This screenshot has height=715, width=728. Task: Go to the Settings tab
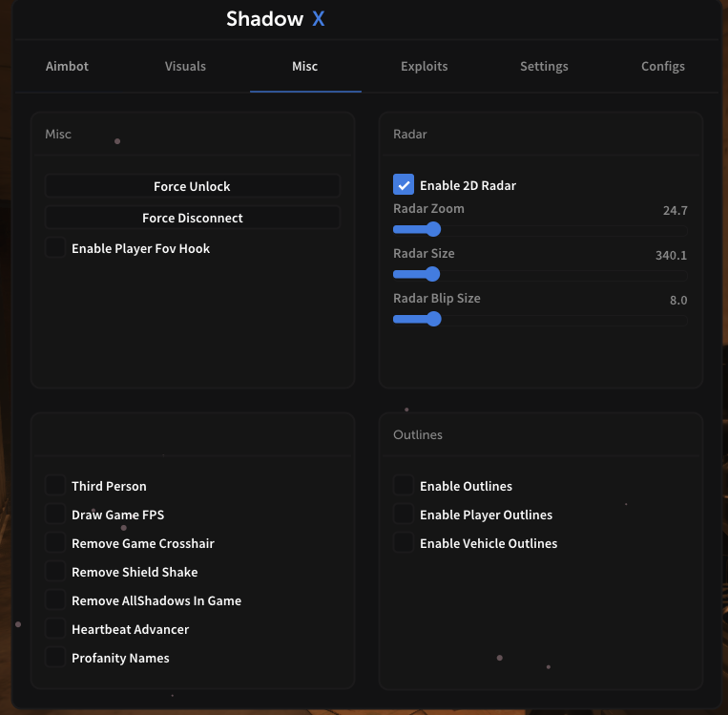tap(544, 67)
